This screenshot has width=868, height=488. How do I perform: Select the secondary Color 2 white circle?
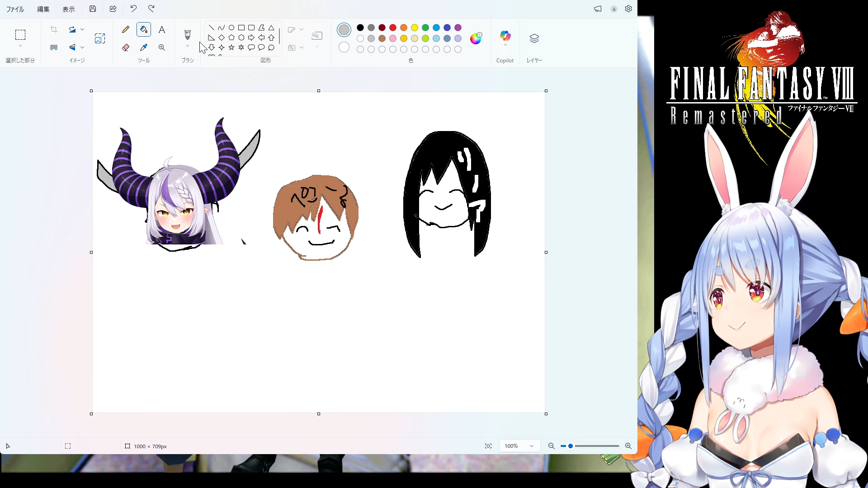[344, 47]
